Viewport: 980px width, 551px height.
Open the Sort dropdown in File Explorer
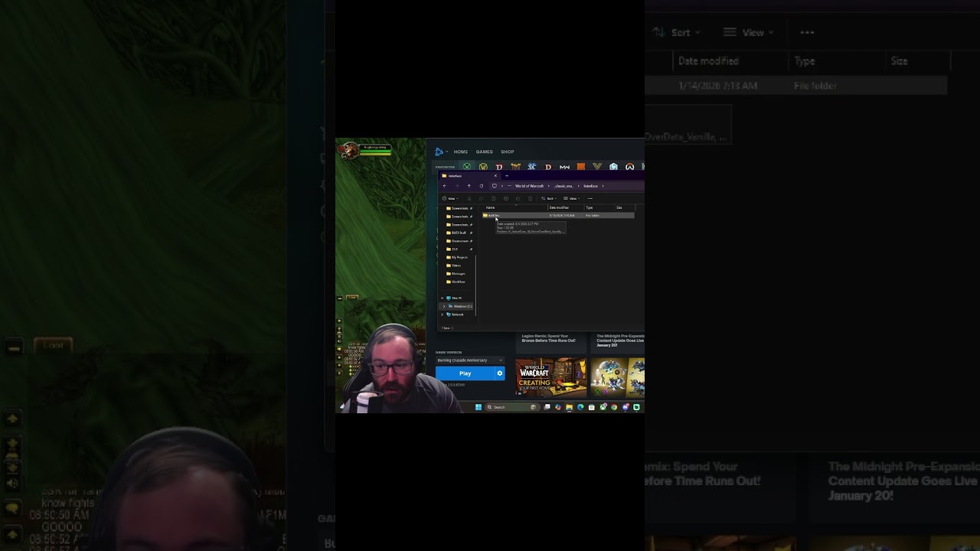pos(549,198)
